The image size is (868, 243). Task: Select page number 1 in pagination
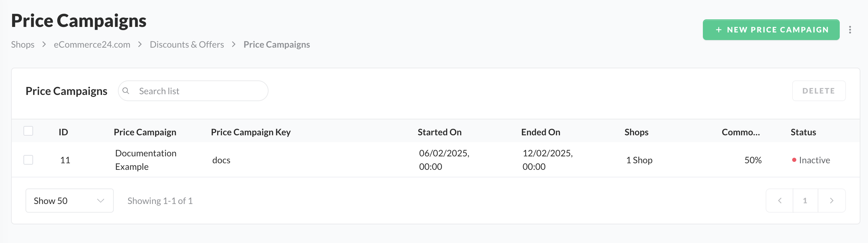805,201
